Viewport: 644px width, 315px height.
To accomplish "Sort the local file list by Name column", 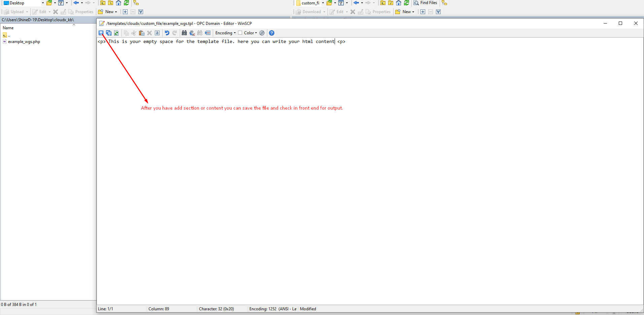I will click(x=8, y=28).
